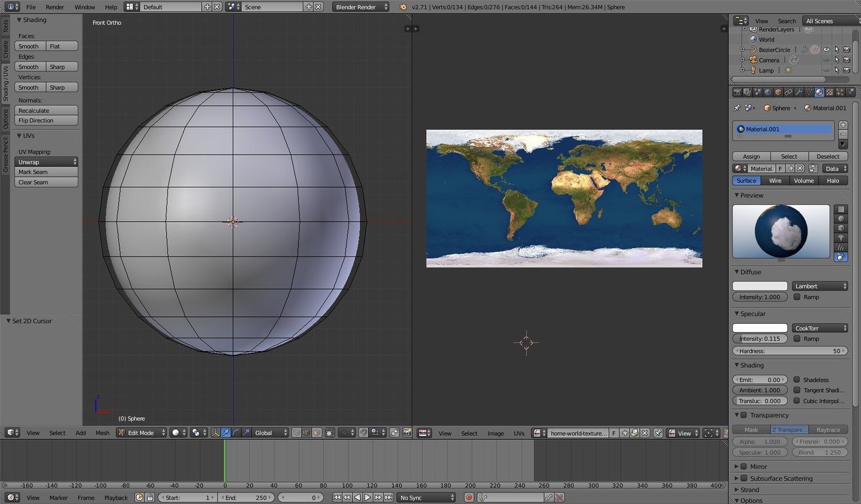This screenshot has height=504, width=861.
Task: Open the Render properties tab
Action: click(737, 93)
